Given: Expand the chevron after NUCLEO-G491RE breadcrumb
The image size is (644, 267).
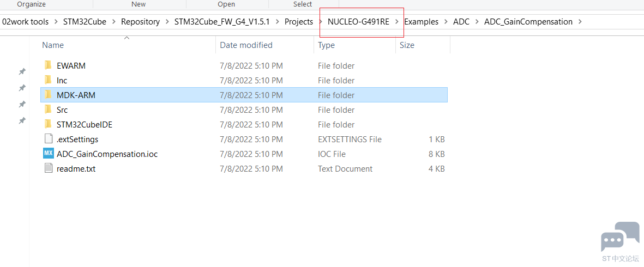Looking at the screenshot, I should (x=397, y=22).
